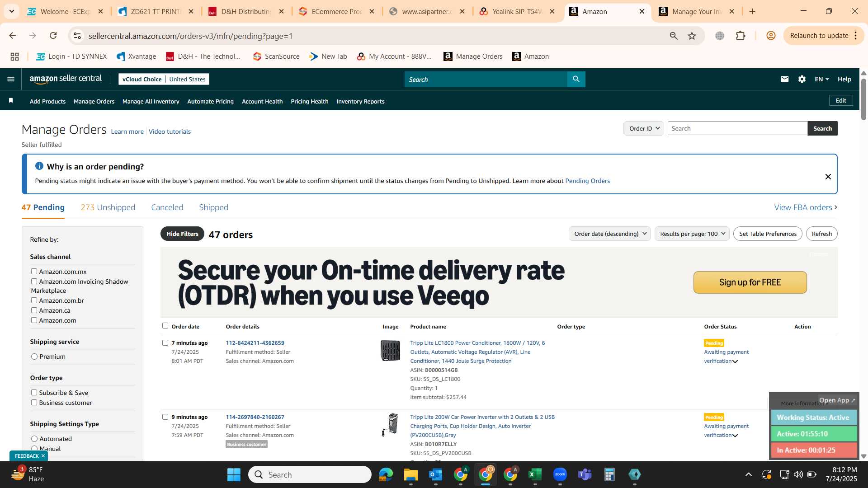Image resolution: width=868 pixels, height=488 pixels.
Task: Expand Awaiting payment verification for LC1800 order
Action: coord(735,361)
